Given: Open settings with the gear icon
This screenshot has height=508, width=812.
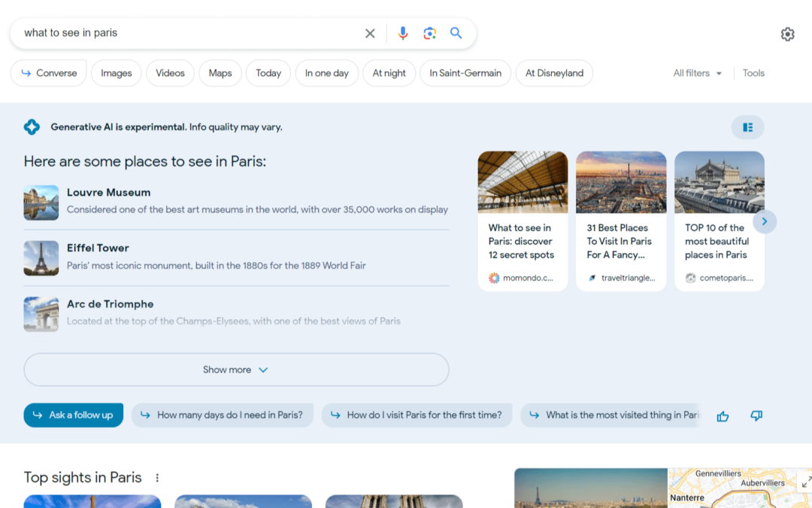Looking at the screenshot, I should click(787, 34).
